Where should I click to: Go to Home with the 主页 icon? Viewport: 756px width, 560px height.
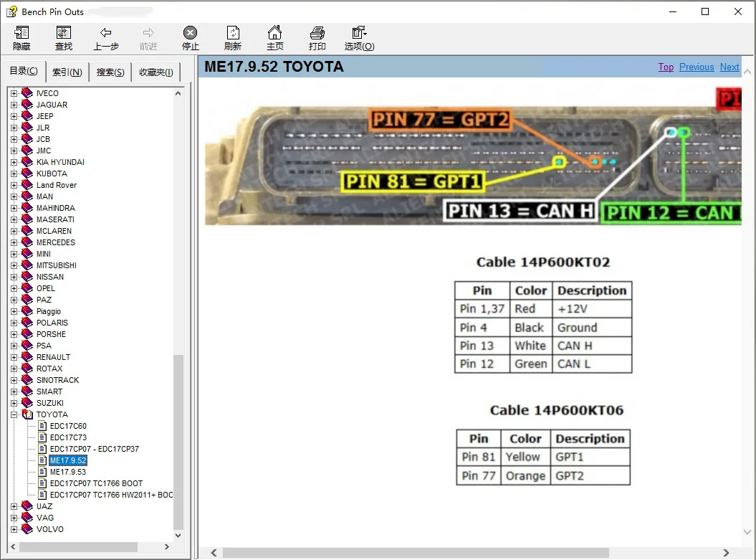275,33
